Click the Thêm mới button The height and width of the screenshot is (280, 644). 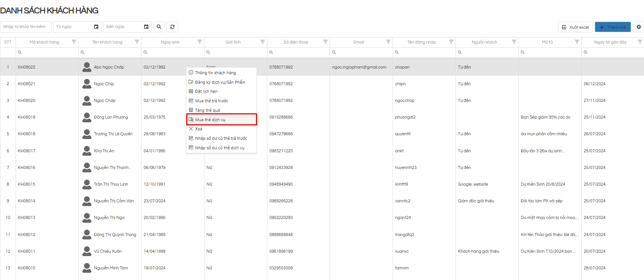pyautogui.click(x=613, y=27)
